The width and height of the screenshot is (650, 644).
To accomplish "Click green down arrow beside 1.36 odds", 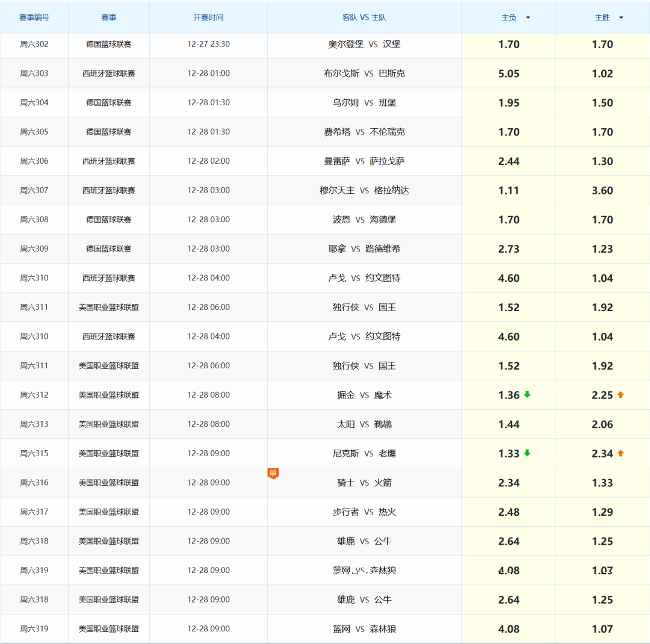I will tap(527, 394).
